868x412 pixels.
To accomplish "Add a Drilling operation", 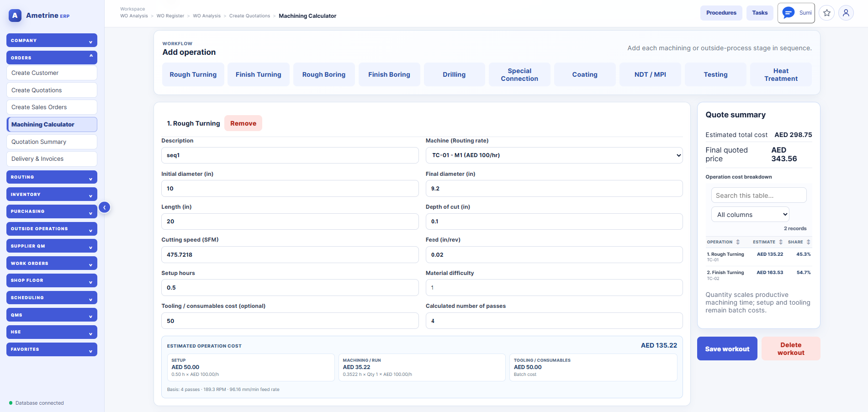I will 454,74.
